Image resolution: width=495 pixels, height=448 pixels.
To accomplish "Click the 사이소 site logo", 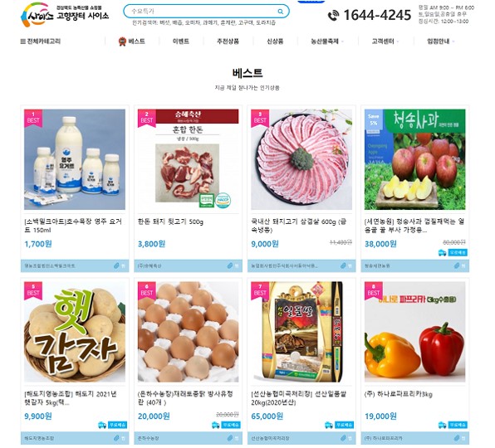I will click(65, 15).
